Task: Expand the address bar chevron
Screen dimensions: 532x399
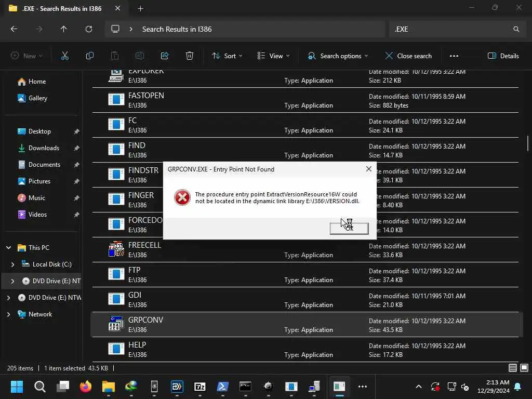Action: point(130,29)
